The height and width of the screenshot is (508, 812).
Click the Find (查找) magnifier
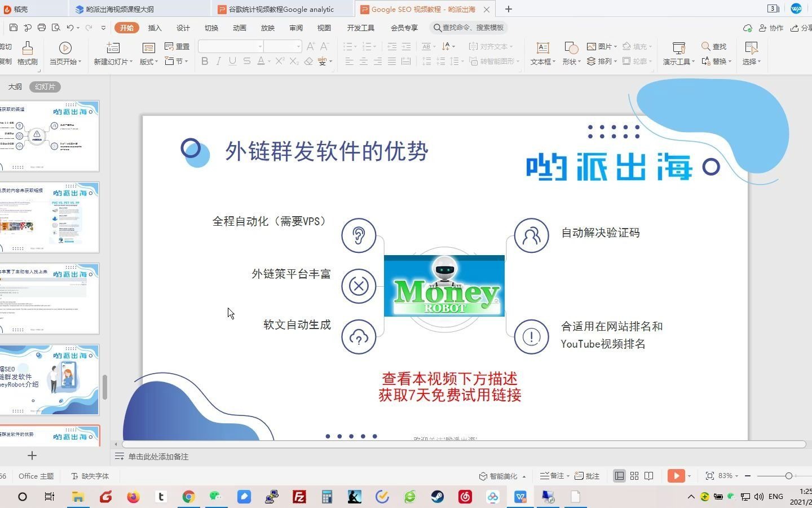(x=714, y=46)
